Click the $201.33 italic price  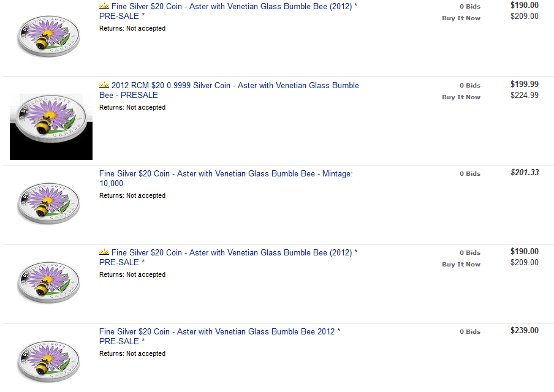[525, 172]
